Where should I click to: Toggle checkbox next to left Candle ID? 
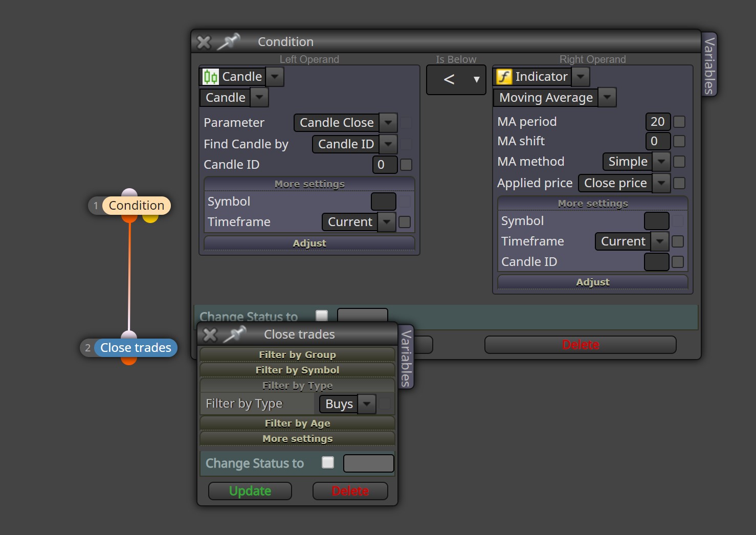406,165
